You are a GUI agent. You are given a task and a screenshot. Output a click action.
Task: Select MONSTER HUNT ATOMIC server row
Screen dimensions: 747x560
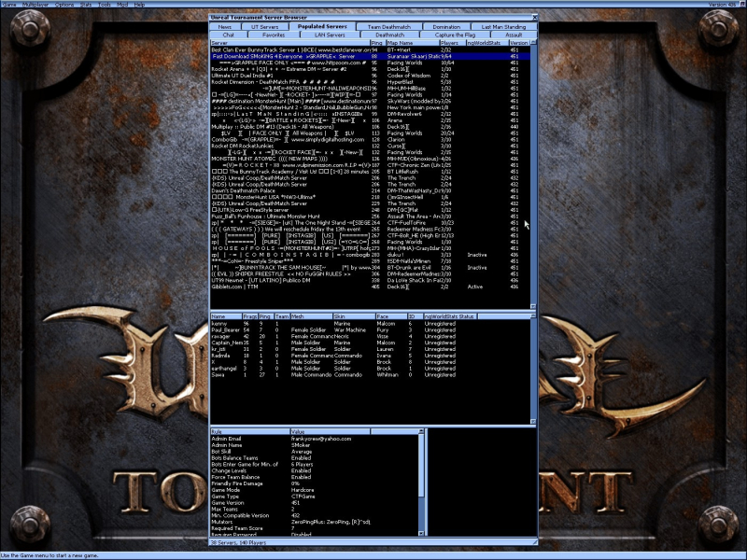370,159
